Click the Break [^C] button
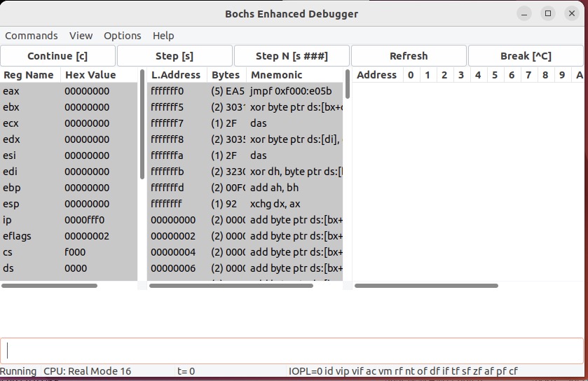588x381 pixels. [526, 56]
